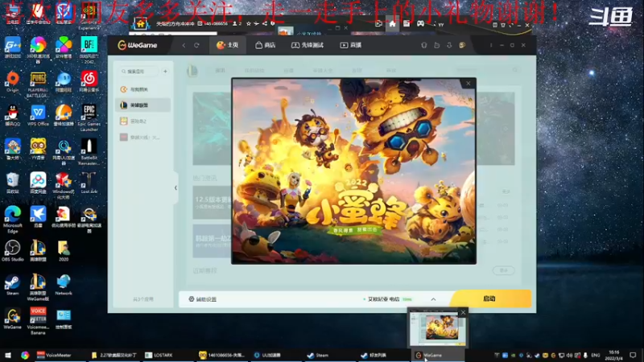Image resolution: width=644 pixels, height=362 pixels.
Task: Open 英雄联盟 WeGame版 desktop shortcut
Action: click(38, 287)
